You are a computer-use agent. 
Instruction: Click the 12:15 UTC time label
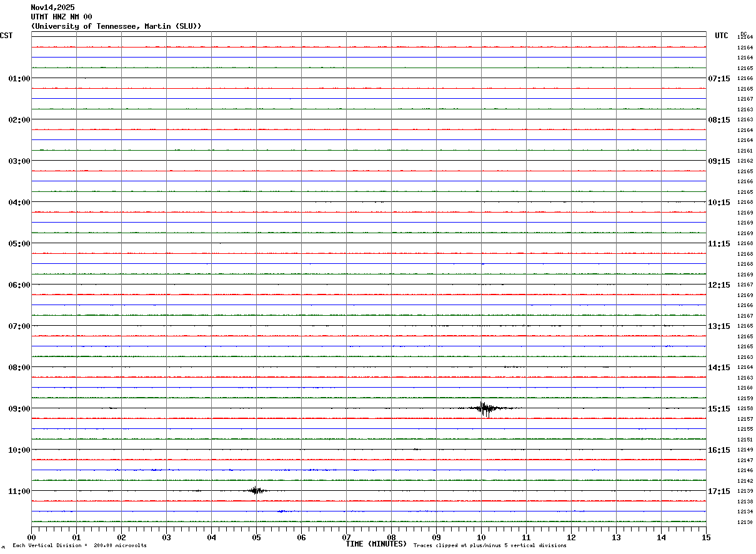coord(719,285)
